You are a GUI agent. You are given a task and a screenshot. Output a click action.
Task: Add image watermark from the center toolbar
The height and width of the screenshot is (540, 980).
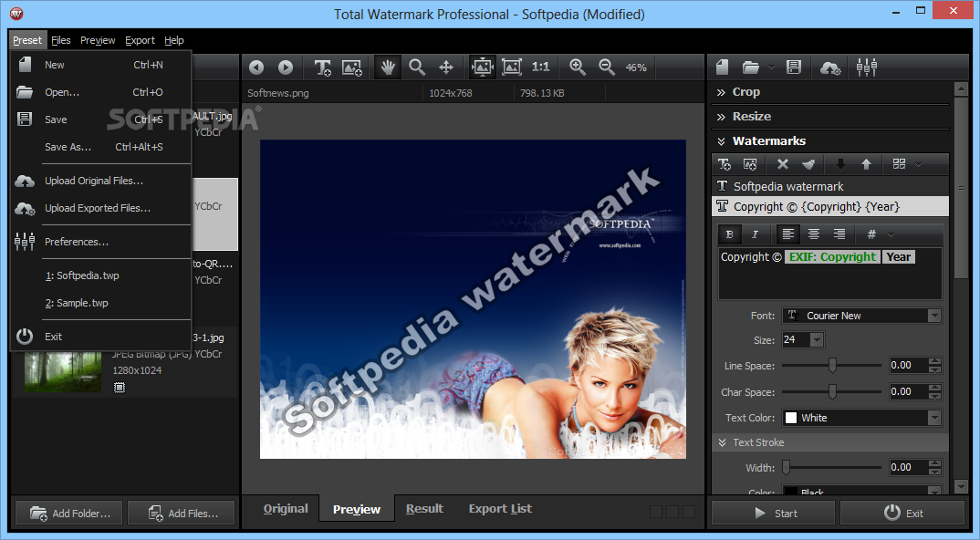(352, 67)
